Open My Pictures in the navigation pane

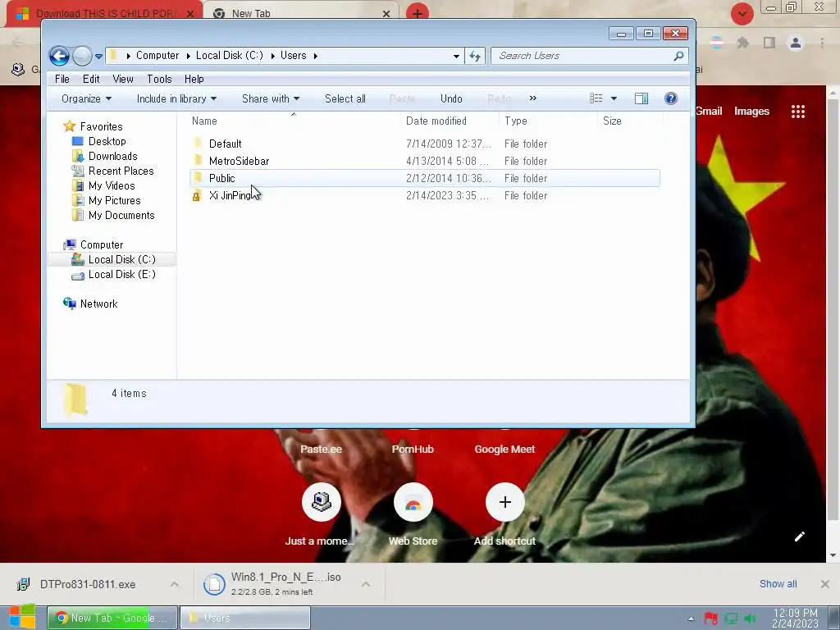click(x=115, y=200)
